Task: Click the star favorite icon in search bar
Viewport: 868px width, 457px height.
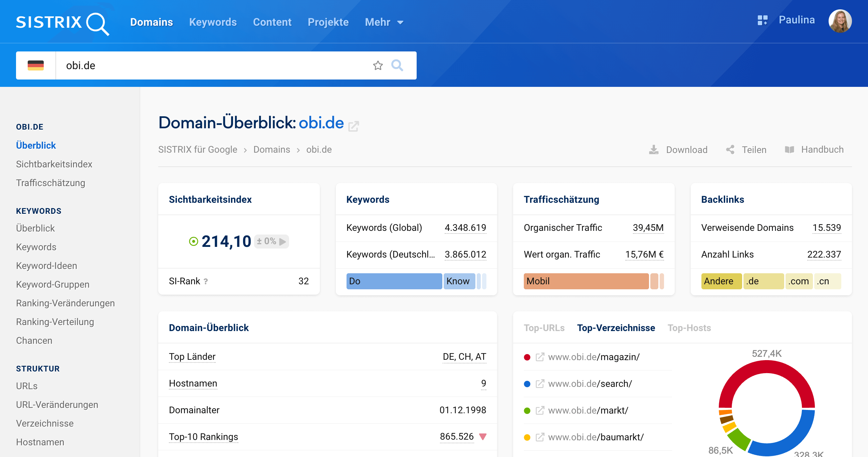Action: [378, 65]
